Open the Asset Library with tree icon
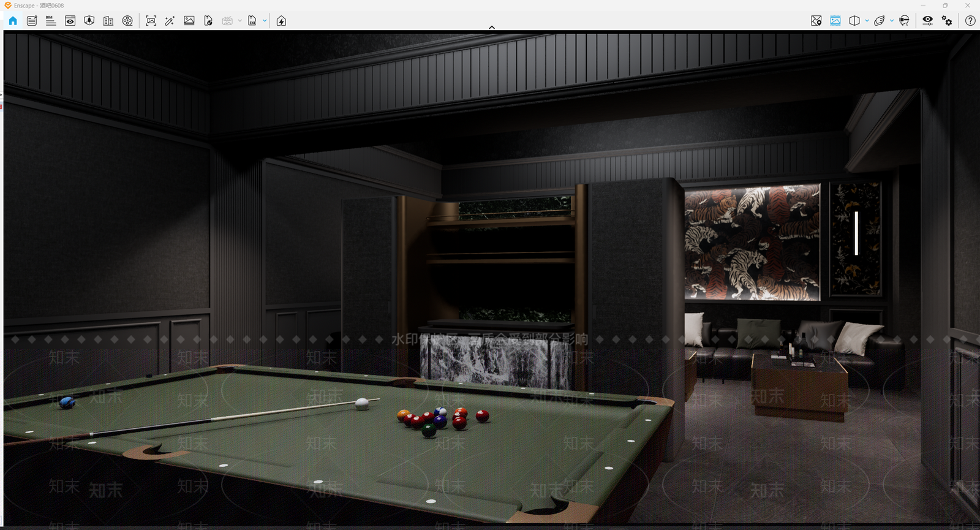Viewport: 980px width, 530px height. tap(89, 21)
